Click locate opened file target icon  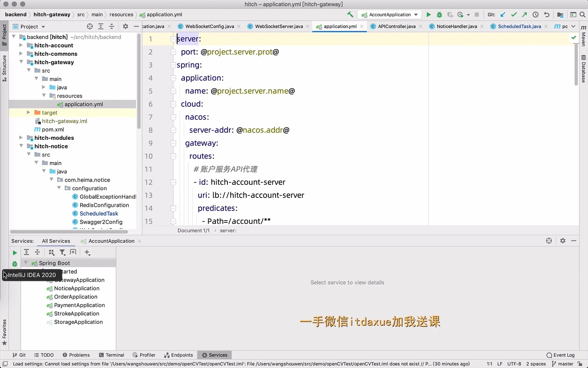pos(90,26)
